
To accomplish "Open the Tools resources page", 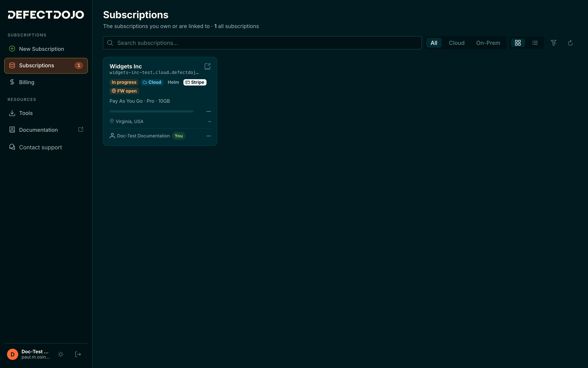I will [46, 113].
